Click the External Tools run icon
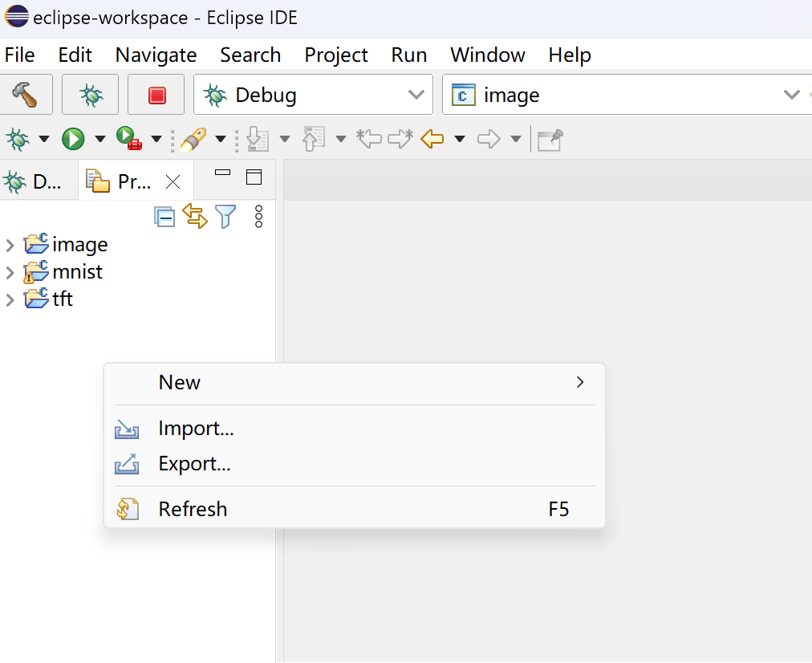Image resolution: width=812 pixels, height=663 pixels. [x=129, y=139]
